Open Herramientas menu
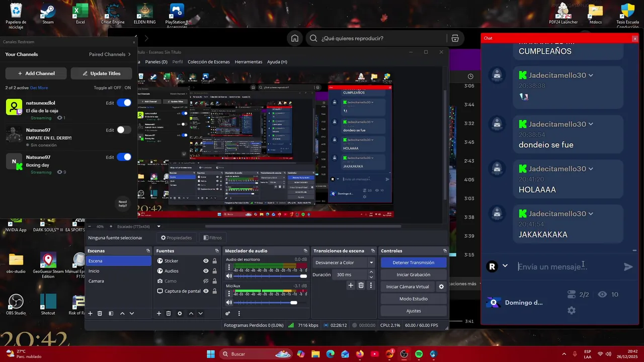 (249, 62)
